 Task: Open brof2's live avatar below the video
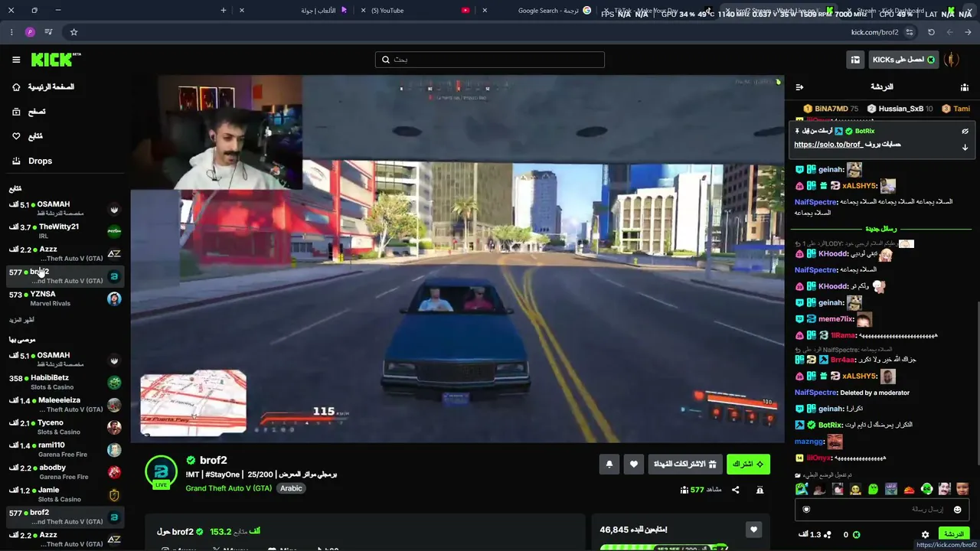(161, 472)
